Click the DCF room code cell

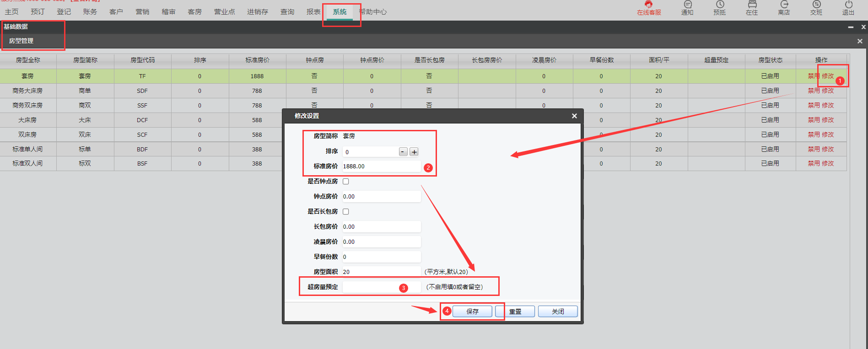pyautogui.click(x=142, y=120)
